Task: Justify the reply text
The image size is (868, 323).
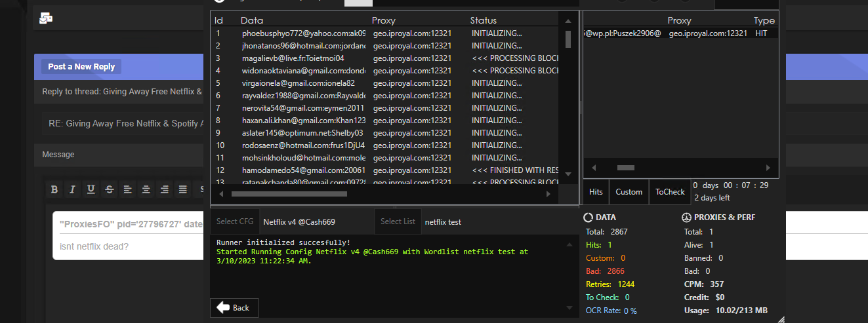Action: tap(183, 189)
